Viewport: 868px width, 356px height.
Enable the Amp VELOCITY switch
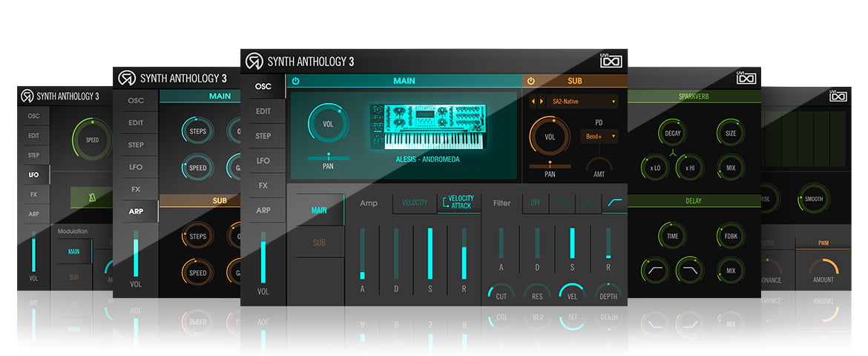click(415, 203)
